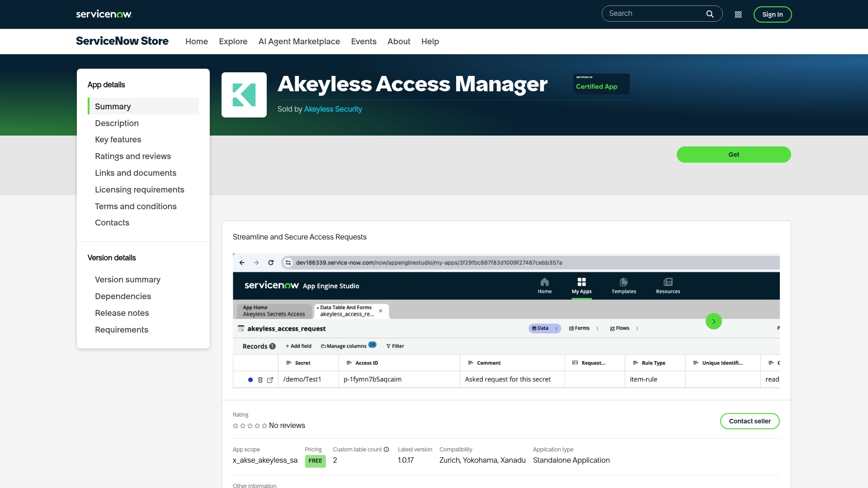Open Release notes in sidebar
This screenshot has width=868, height=488.
[x=122, y=313]
